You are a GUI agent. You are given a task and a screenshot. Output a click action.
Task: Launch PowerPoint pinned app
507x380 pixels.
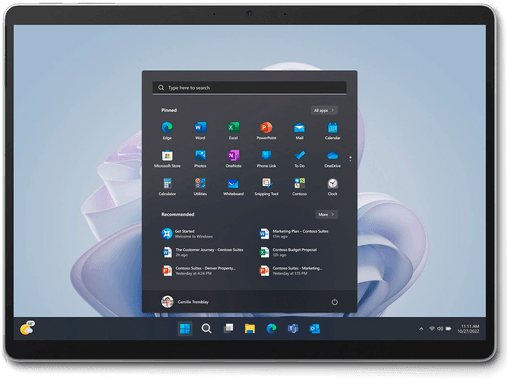(266, 130)
